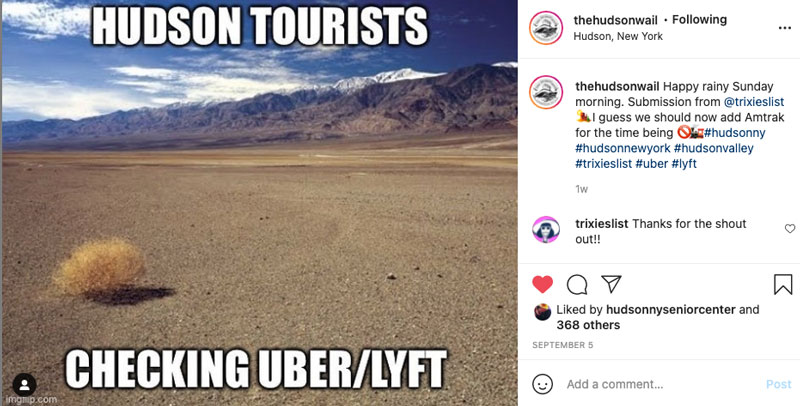Save post with bookmark icon
800x406 pixels.
click(x=783, y=285)
